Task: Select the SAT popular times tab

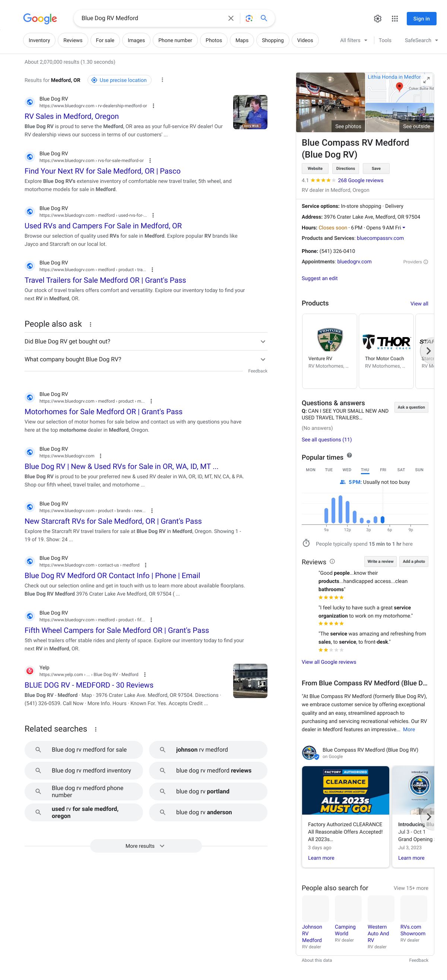Action: click(401, 470)
